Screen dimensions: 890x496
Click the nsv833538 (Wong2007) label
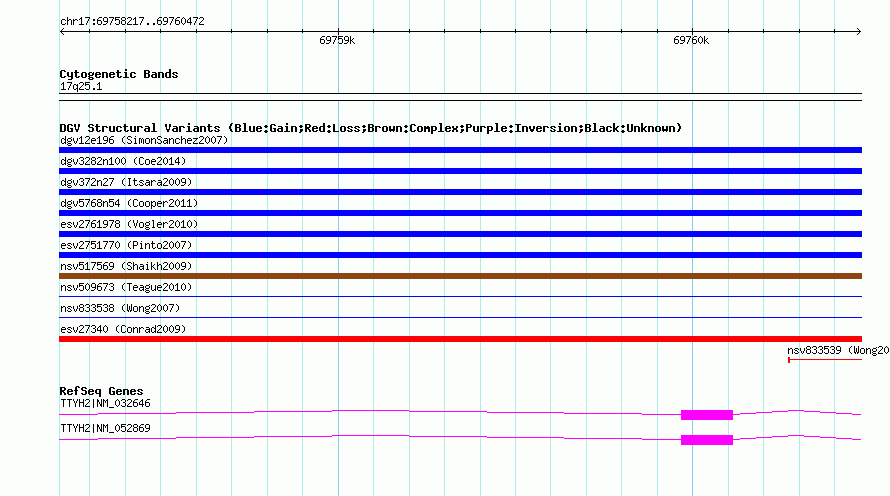[120, 308]
